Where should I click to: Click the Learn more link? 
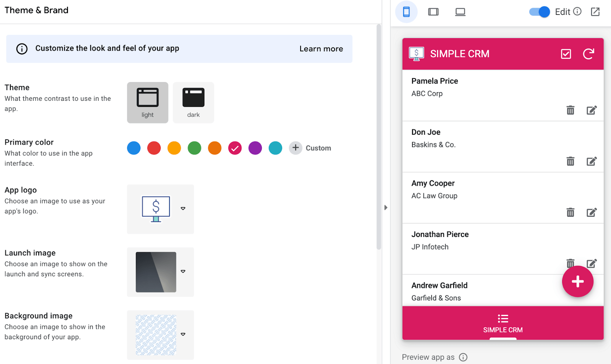tap(321, 49)
